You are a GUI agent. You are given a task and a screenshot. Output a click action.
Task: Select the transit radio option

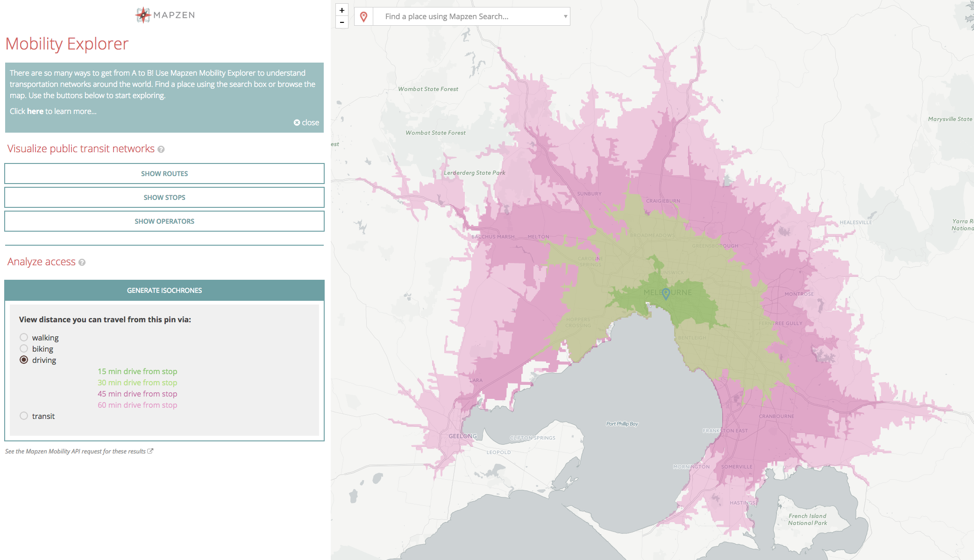24,416
